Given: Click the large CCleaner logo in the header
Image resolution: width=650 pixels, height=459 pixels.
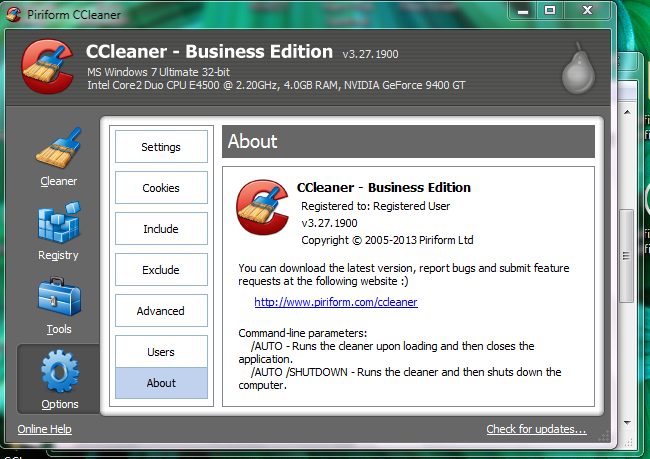Looking at the screenshot, I should click(47, 66).
